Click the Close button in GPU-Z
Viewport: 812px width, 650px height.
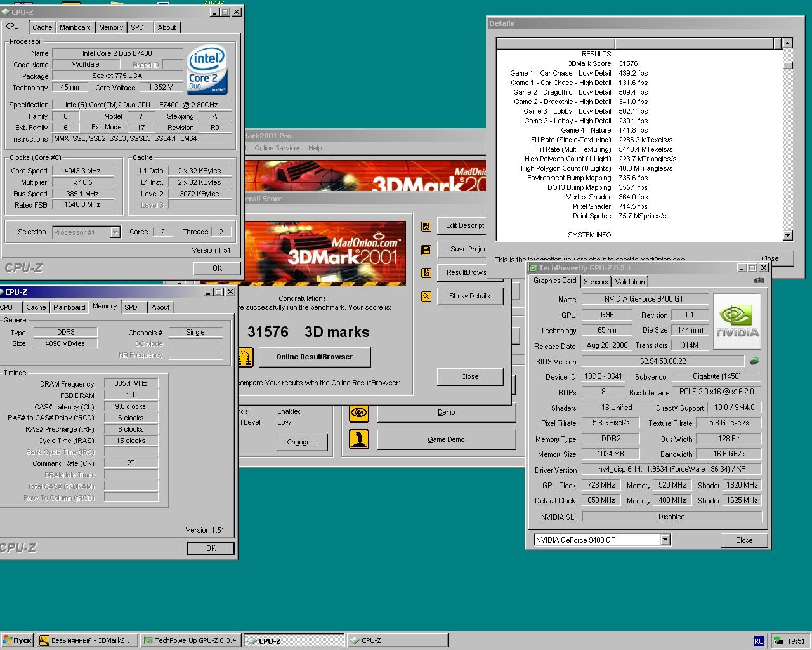744,540
